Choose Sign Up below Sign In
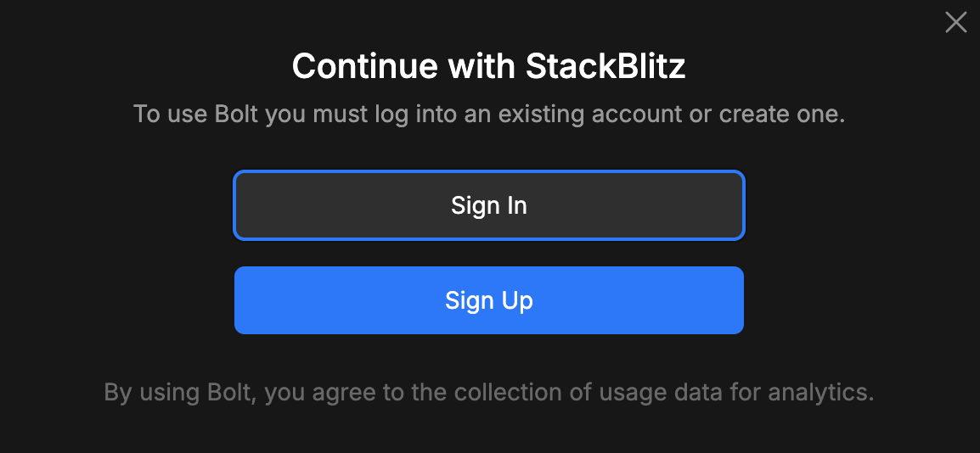 [489, 300]
